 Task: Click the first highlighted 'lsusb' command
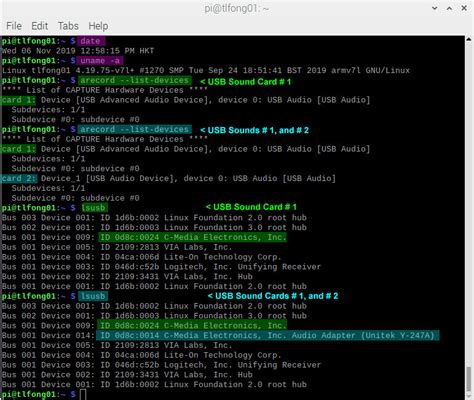(93, 208)
